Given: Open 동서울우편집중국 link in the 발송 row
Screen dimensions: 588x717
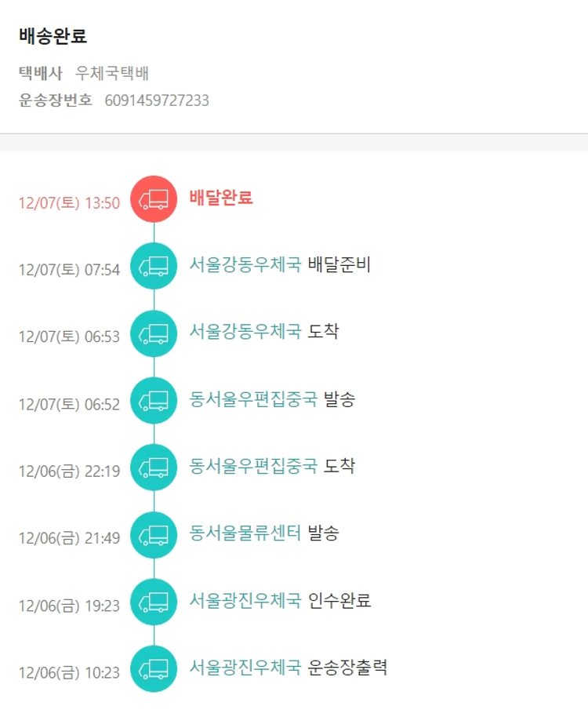Looking at the screenshot, I should [252, 399].
